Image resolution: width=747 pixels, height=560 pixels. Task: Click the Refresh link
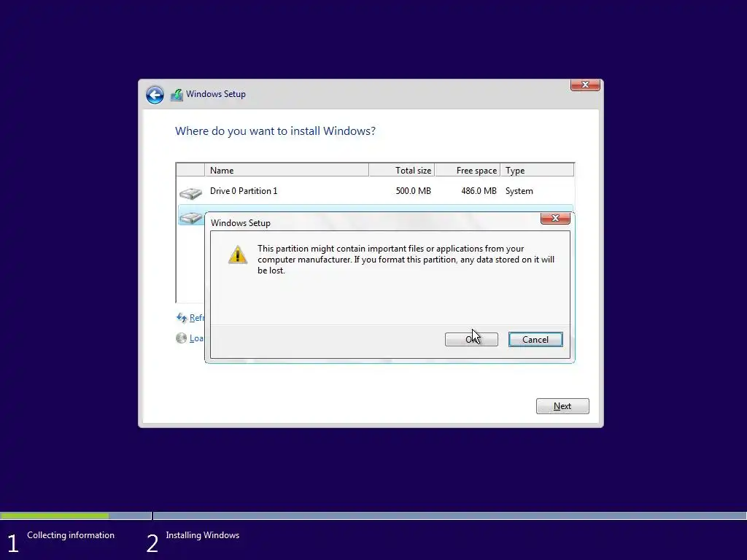pos(197,318)
